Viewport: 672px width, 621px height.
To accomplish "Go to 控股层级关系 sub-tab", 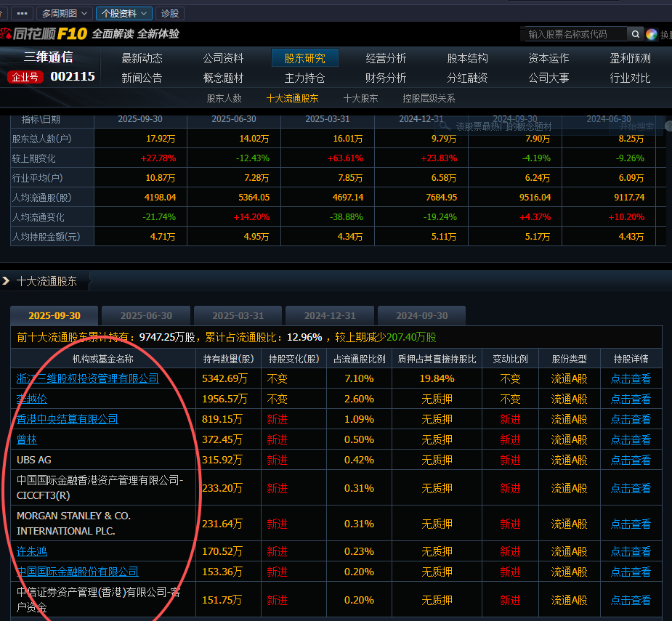I will (x=429, y=99).
